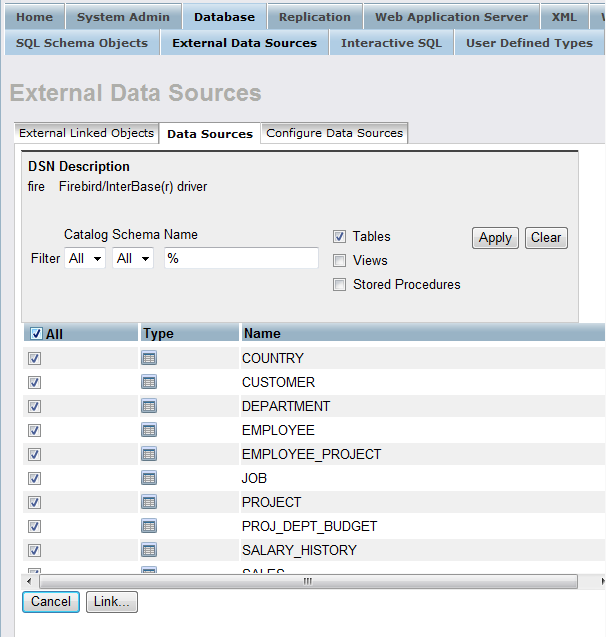Image resolution: width=606 pixels, height=637 pixels.
Task: Click the table icon next to COUNTRY
Action: point(149,358)
